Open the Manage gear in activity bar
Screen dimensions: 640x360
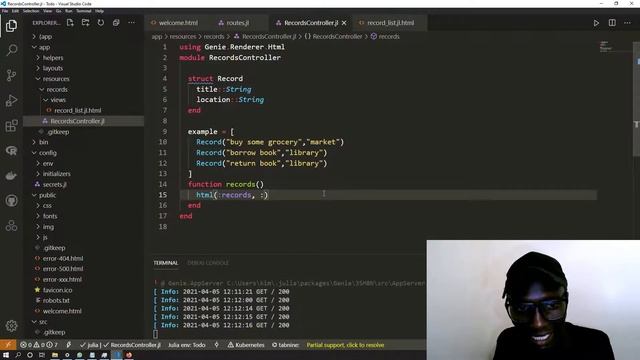click(x=11, y=325)
